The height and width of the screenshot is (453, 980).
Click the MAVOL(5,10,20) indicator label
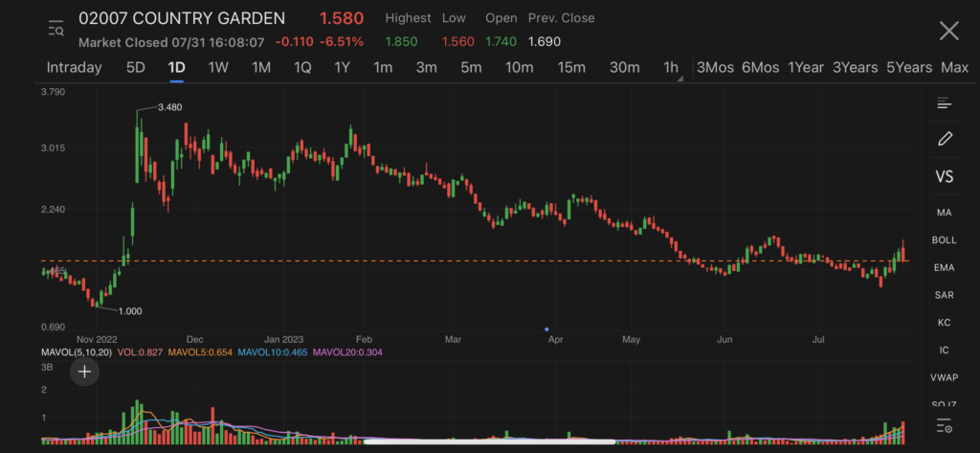(77, 352)
